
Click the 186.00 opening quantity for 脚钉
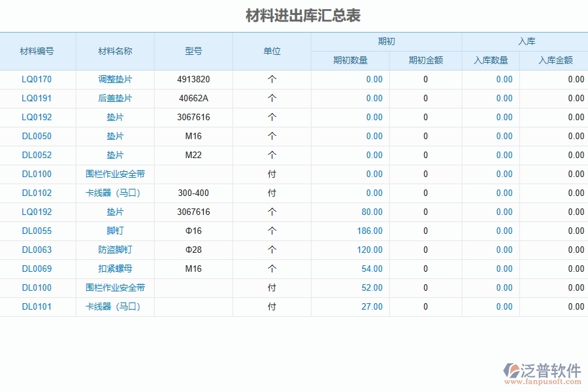coord(371,231)
